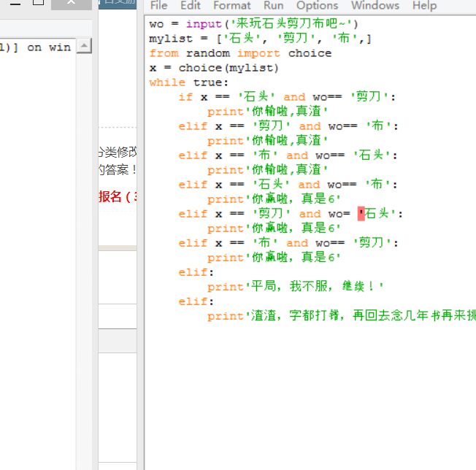Place cursor on 'while true:' line
The width and height of the screenshot is (476, 470).
[x=188, y=82]
